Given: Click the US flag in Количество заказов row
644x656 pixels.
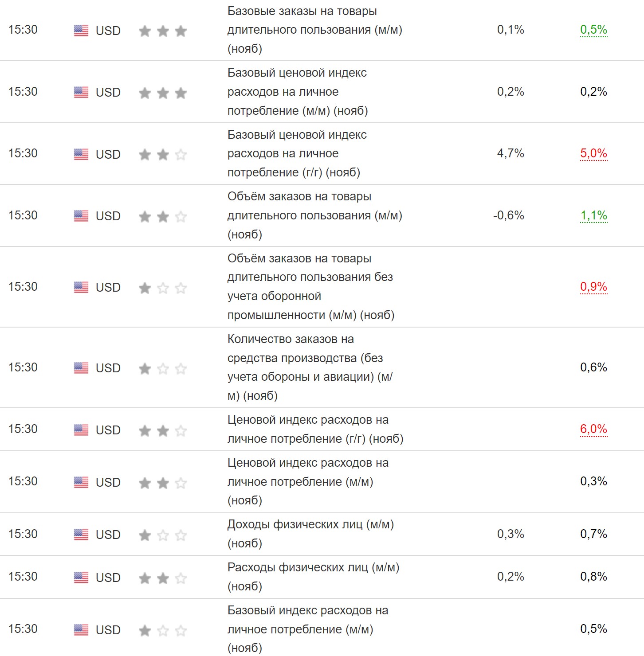Looking at the screenshot, I should click(81, 368).
